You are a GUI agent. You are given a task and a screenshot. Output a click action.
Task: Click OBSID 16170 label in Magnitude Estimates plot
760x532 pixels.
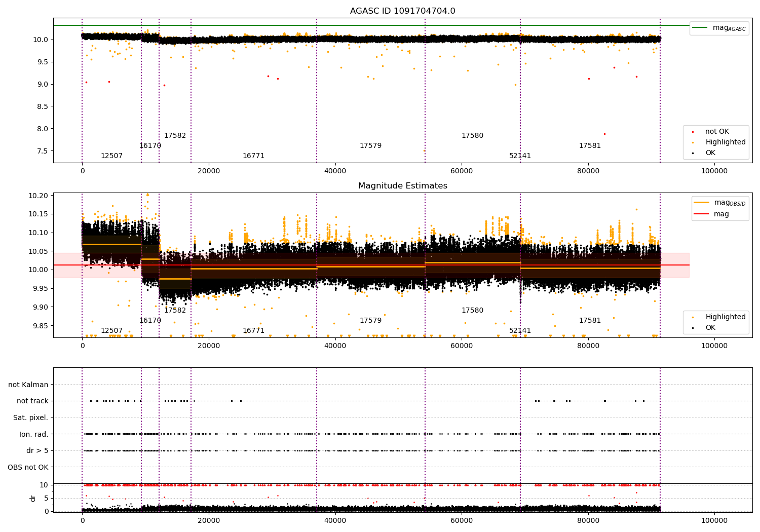(x=150, y=321)
